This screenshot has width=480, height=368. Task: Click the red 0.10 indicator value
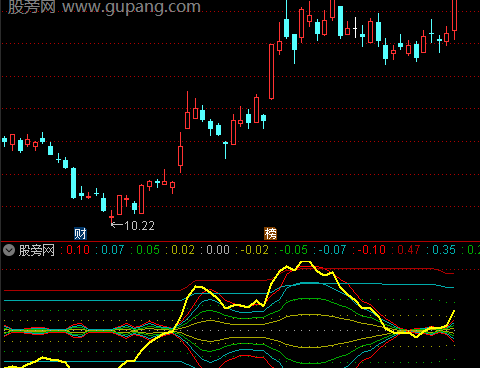78,250
